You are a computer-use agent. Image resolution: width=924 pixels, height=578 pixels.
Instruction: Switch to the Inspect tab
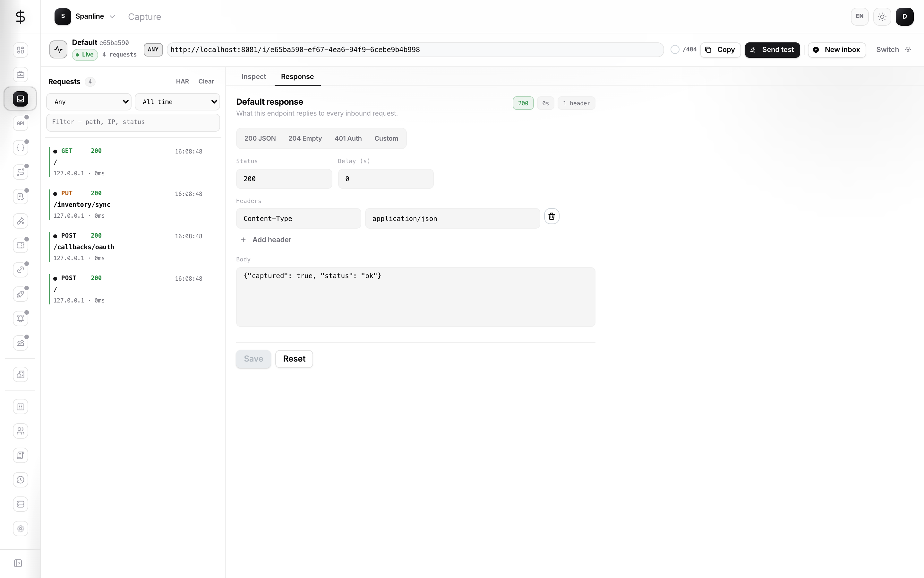(x=253, y=76)
